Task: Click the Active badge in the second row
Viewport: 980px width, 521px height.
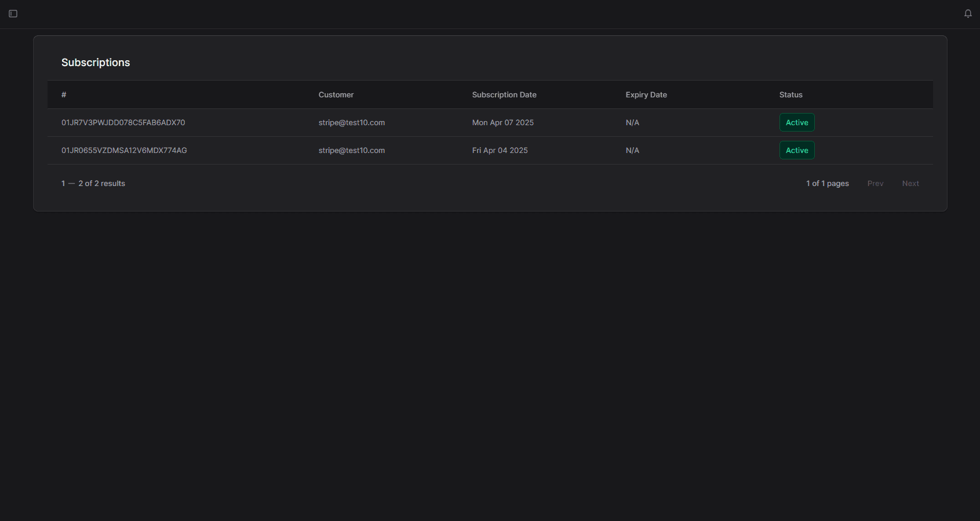Action: (796, 151)
